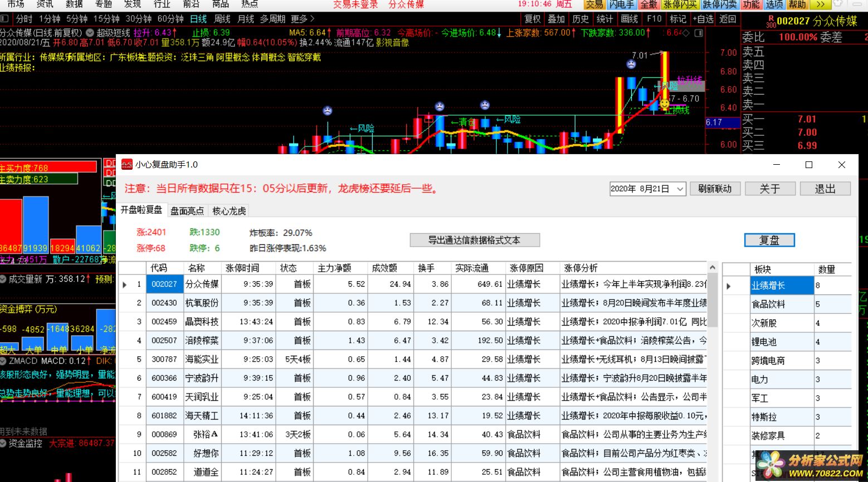Click the diamond marker icon near 6.64

pos(686,33)
